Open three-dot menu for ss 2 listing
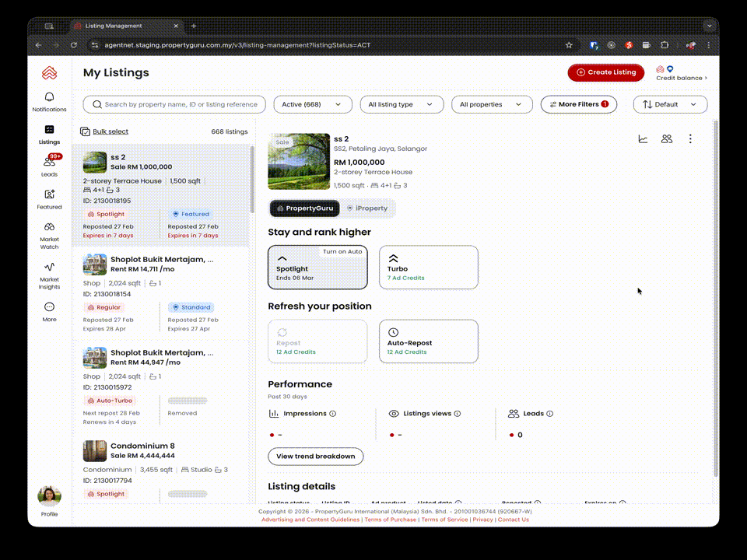Viewport: 747px width, 560px height. click(689, 139)
